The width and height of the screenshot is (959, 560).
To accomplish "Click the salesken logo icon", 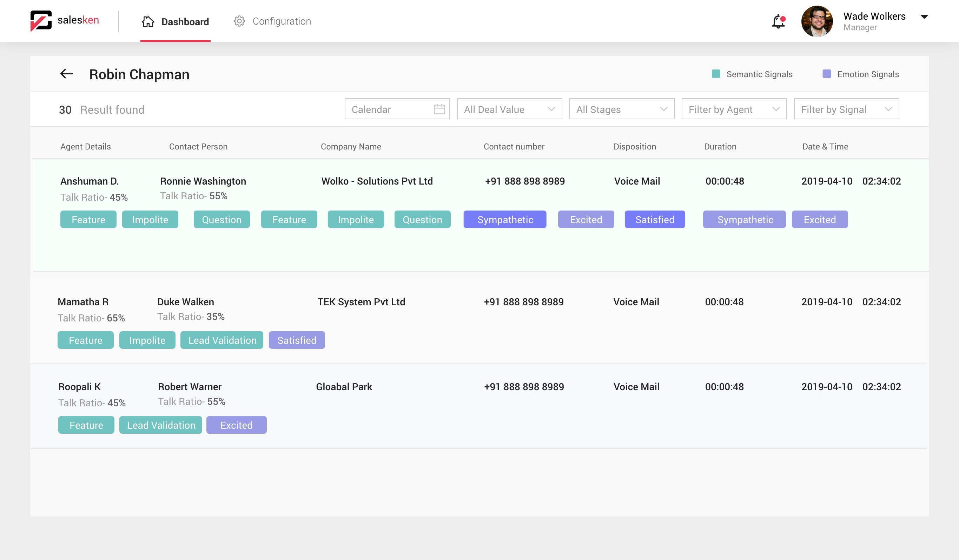I will [x=41, y=21].
